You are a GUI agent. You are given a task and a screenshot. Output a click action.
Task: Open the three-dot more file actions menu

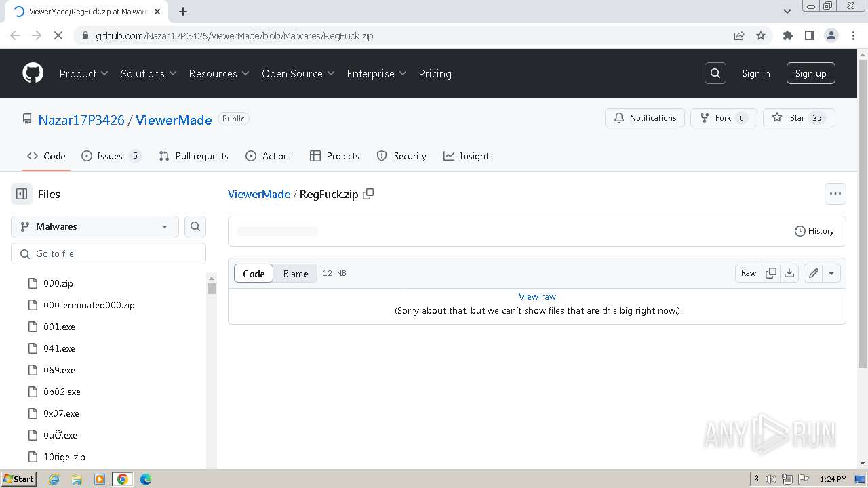(x=835, y=194)
